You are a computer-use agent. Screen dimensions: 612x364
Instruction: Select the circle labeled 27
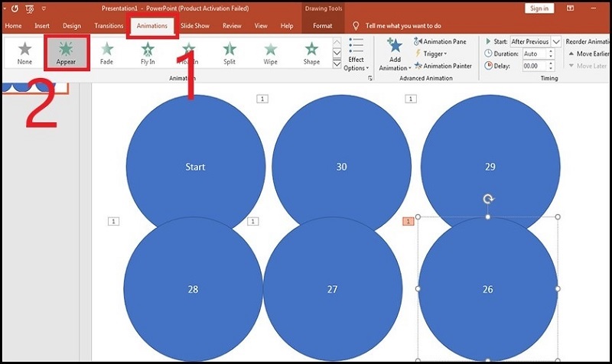click(332, 289)
